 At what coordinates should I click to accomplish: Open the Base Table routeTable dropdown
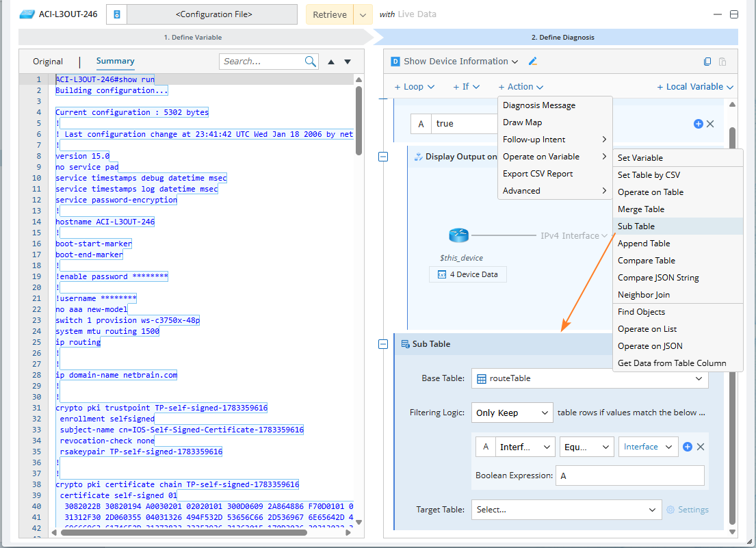coord(589,378)
